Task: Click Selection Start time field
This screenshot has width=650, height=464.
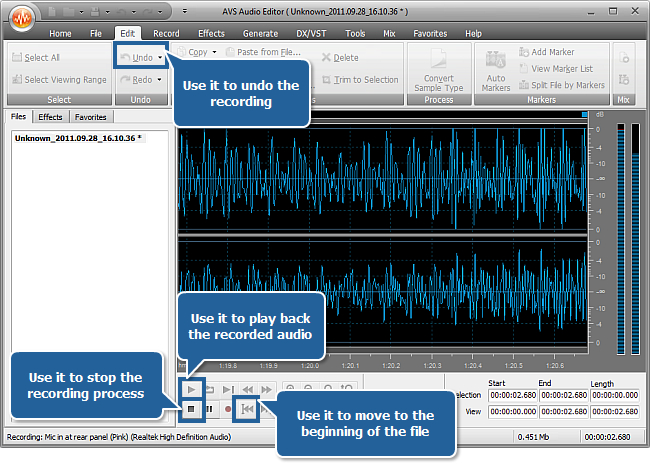Action: click(513, 395)
